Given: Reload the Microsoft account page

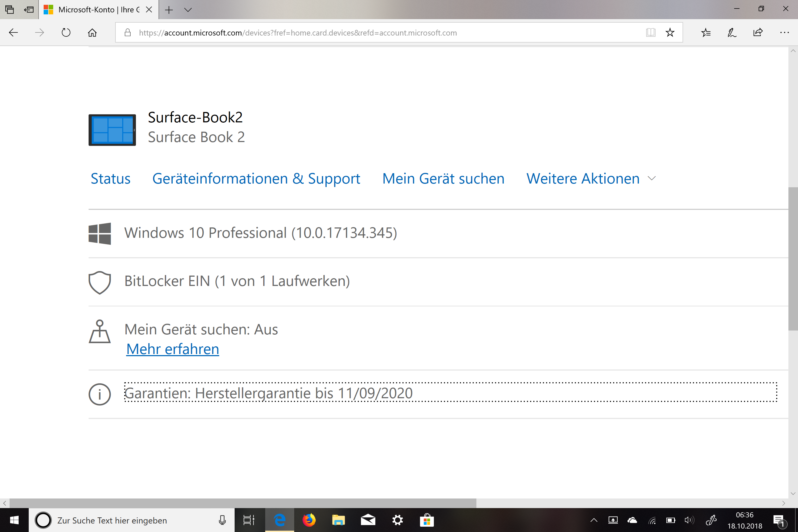Looking at the screenshot, I should pos(66,32).
